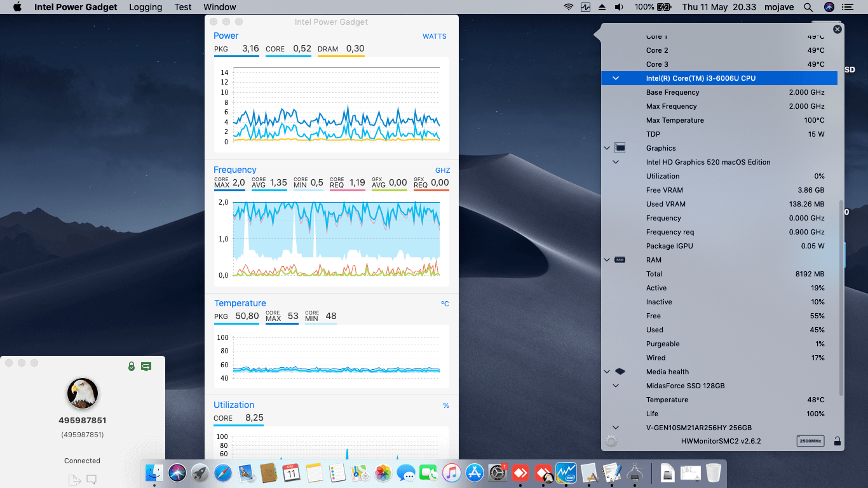The width and height of the screenshot is (868, 488).
Task: Open the Apple menu
Action: click(x=17, y=7)
